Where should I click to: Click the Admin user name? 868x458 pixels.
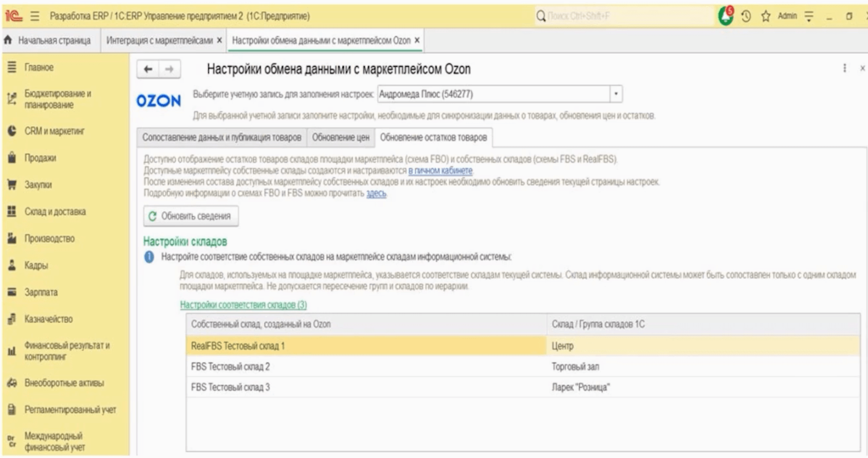pyautogui.click(x=787, y=16)
